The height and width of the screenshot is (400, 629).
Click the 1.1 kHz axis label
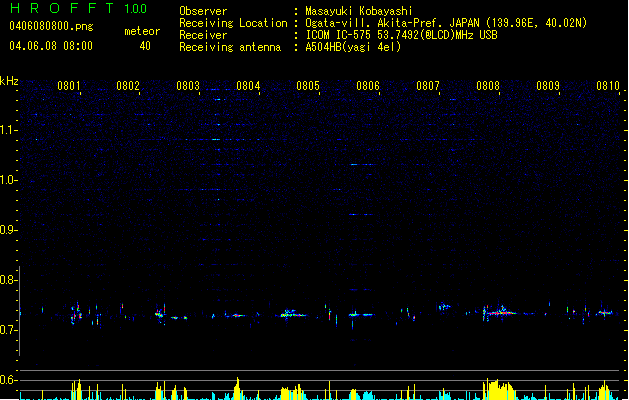9,130
